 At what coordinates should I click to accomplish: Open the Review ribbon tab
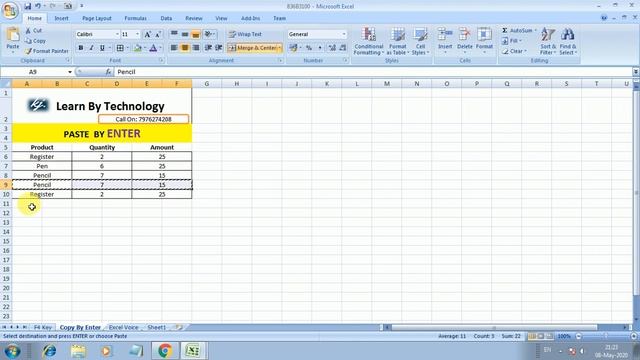(193, 18)
